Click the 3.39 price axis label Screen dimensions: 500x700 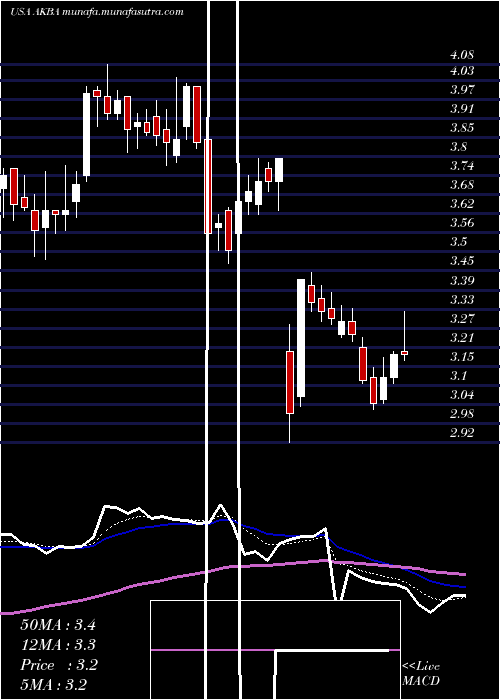point(462,280)
